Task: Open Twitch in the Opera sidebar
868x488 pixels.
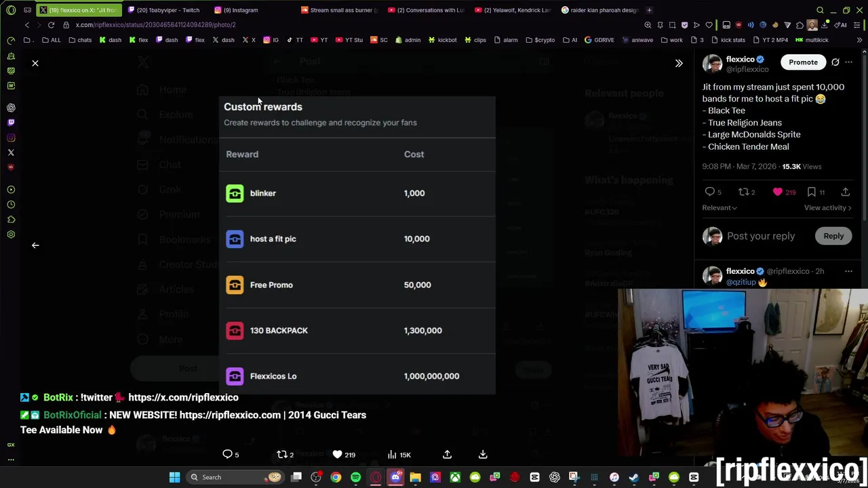Action: pyautogui.click(x=11, y=123)
